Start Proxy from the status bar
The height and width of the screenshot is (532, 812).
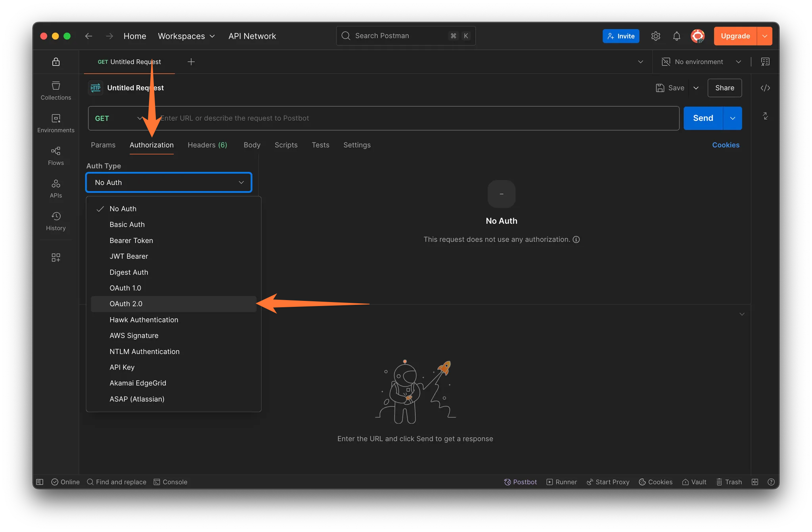coord(608,482)
